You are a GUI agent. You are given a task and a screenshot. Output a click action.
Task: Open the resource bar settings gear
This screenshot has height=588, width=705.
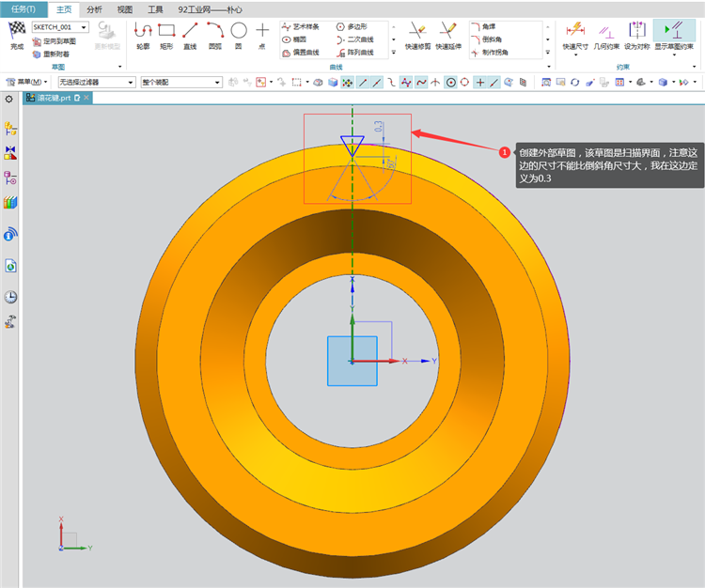pyautogui.click(x=9, y=99)
